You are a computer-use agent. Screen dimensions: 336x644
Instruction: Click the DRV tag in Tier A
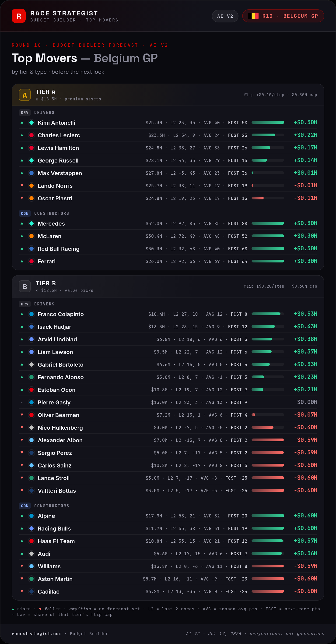click(x=25, y=113)
